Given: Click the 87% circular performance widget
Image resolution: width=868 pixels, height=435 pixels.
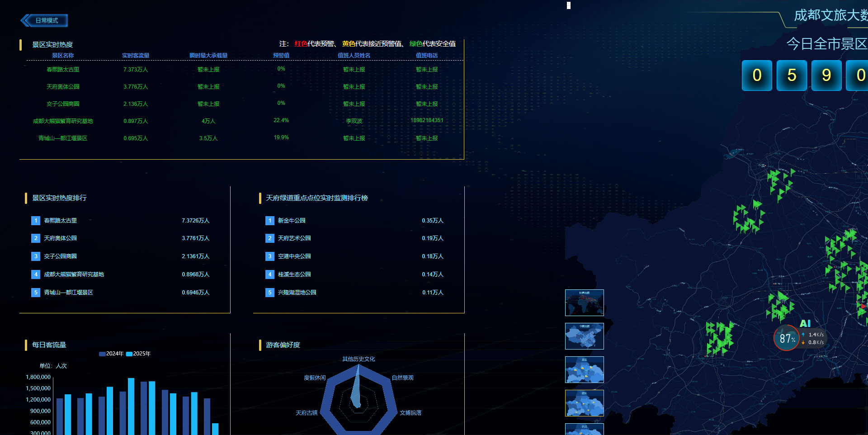Looking at the screenshot, I should (x=786, y=338).
